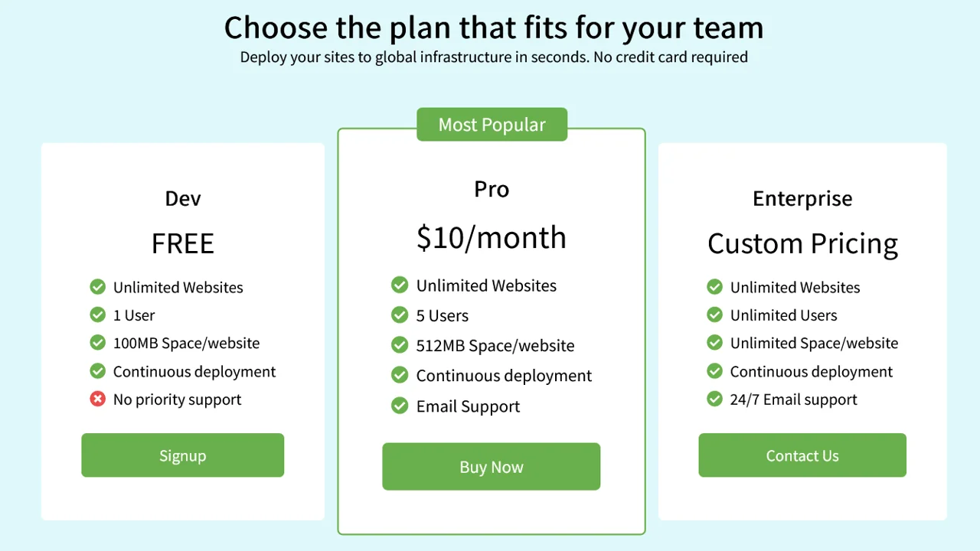Click the checkmark beside 512MB Space/website
Screen dimensions: 980x551
click(x=400, y=345)
